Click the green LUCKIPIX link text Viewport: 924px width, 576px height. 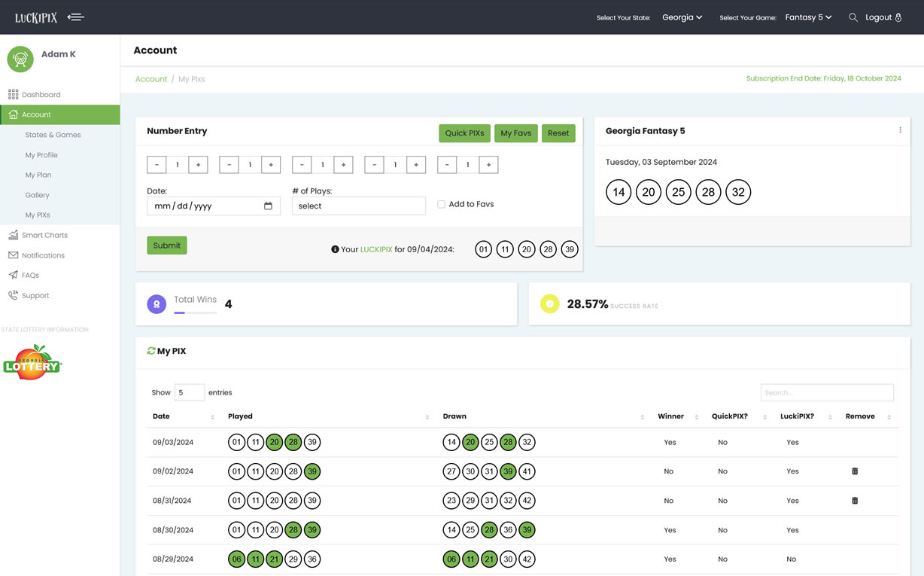pyautogui.click(x=376, y=249)
